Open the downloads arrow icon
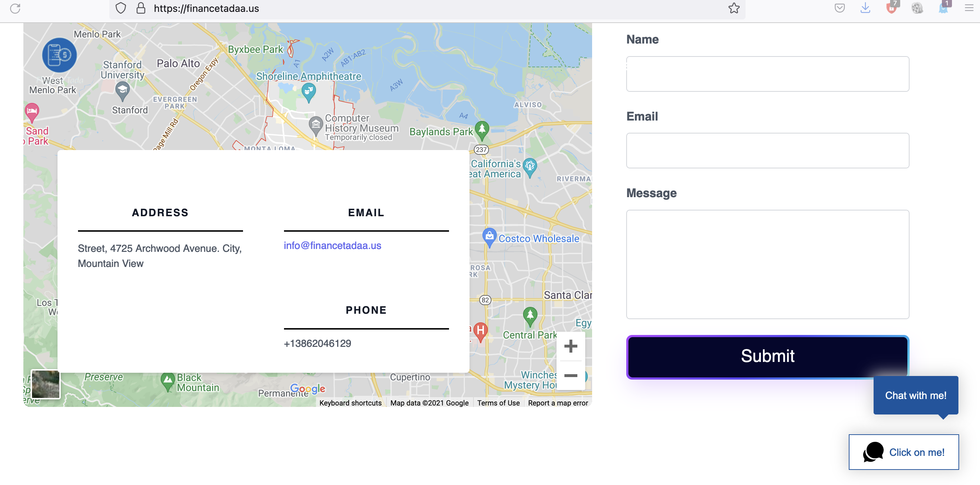 tap(865, 8)
